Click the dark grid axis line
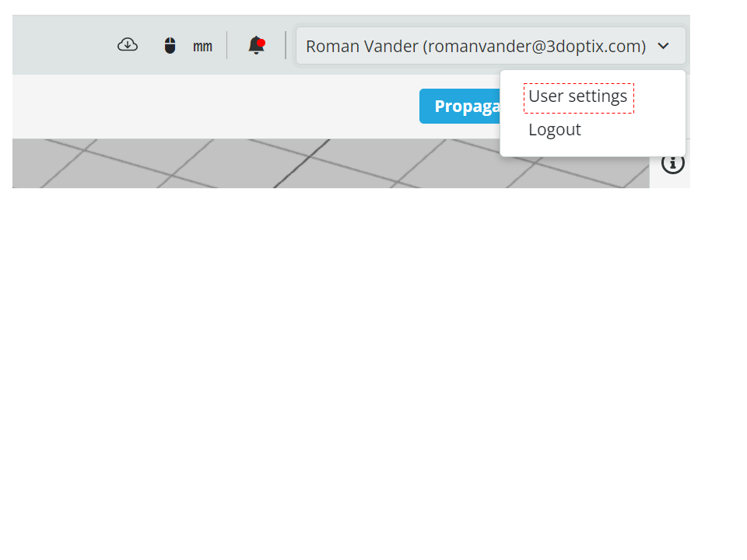This screenshot has height=560, width=747. [302, 163]
